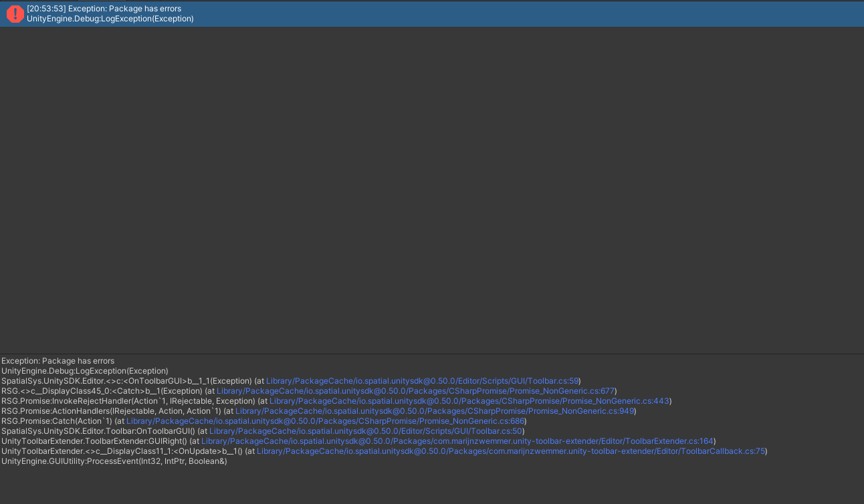This screenshot has height=504, width=864.
Task: Open the Toolbar.cs:50 source link
Action: pos(366,430)
